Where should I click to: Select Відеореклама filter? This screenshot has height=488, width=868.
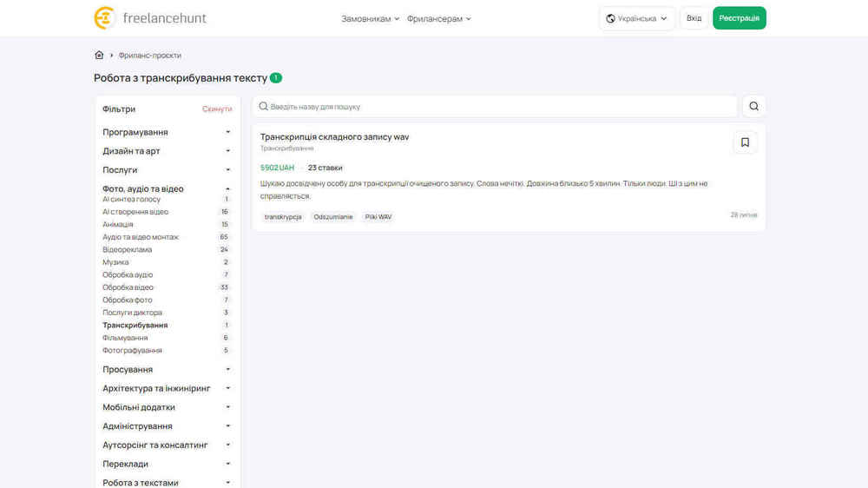pyautogui.click(x=127, y=250)
